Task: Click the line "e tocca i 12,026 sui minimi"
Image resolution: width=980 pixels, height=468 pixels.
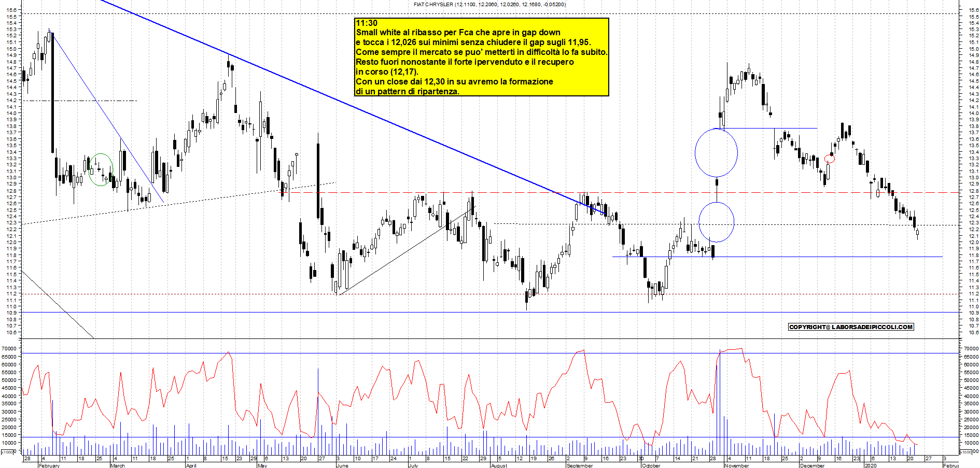Action: (x=473, y=42)
